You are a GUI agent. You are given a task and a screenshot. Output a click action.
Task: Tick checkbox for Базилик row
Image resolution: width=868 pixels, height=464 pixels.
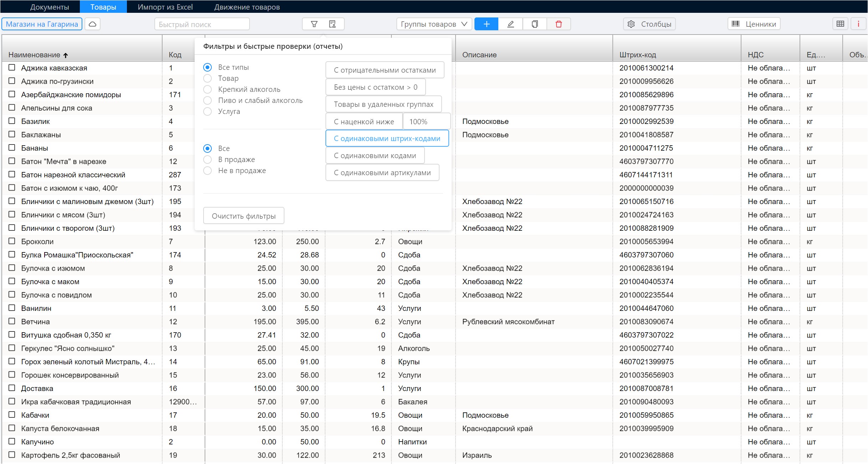(12, 121)
